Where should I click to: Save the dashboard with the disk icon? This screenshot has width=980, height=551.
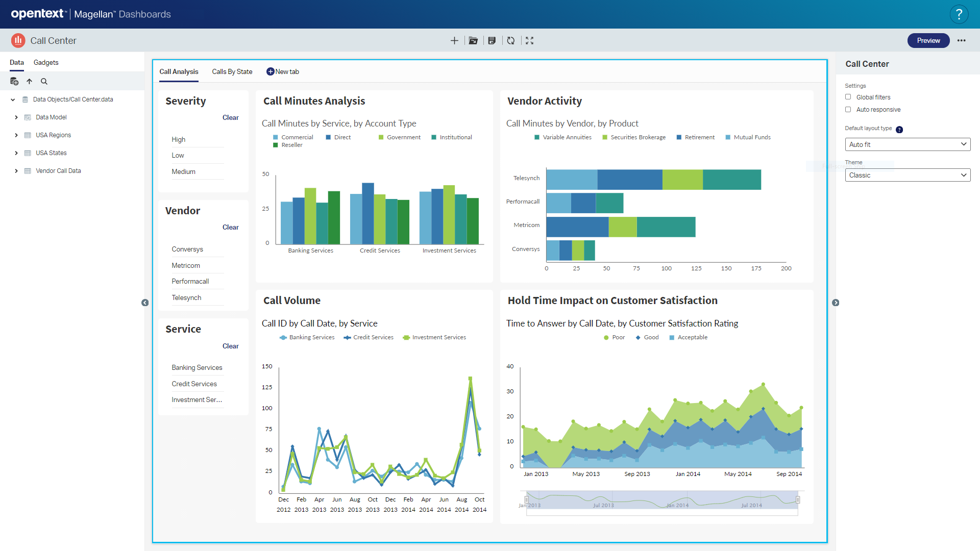(x=492, y=40)
